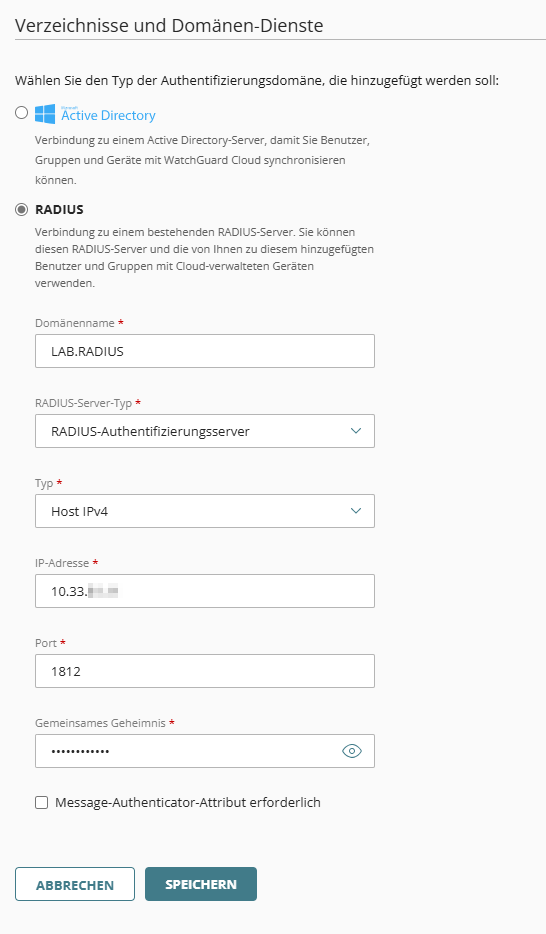This screenshot has width=546, height=934.
Task: Click the Active Directory text logo
Action: [108, 114]
